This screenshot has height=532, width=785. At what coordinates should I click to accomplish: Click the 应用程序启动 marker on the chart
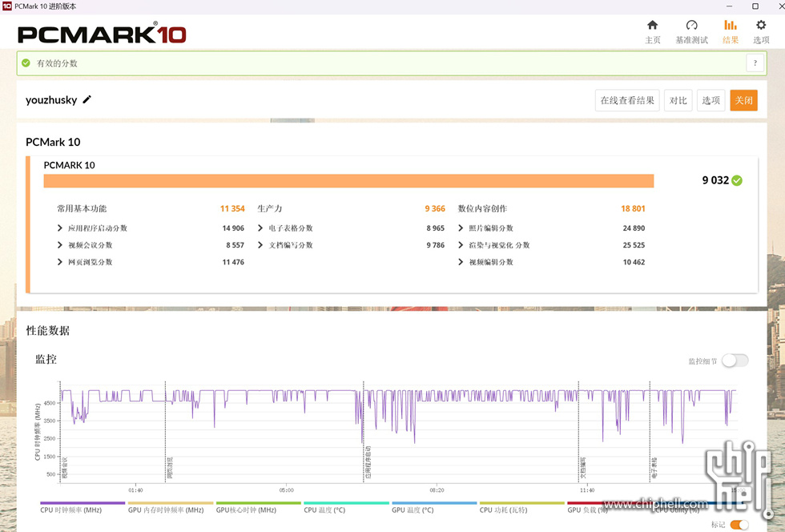point(368,461)
